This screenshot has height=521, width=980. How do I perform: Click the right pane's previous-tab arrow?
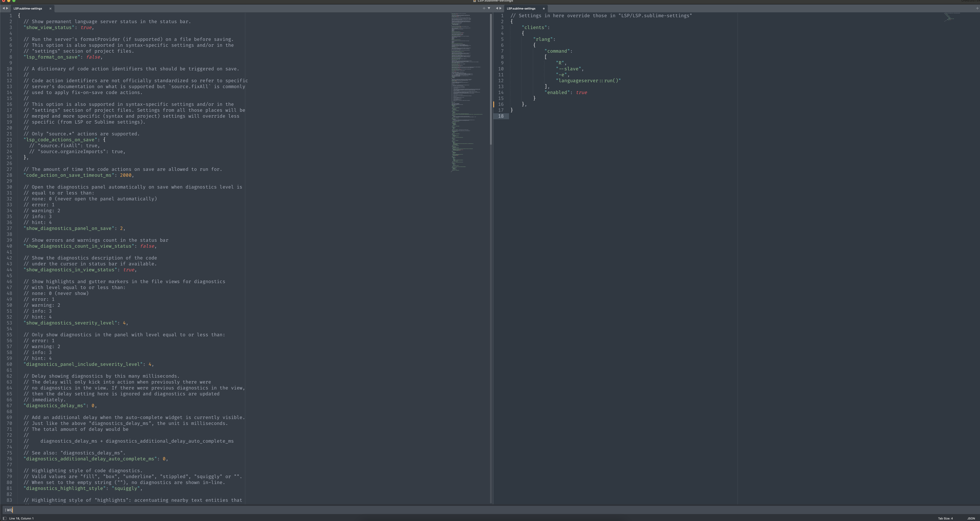(x=497, y=8)
